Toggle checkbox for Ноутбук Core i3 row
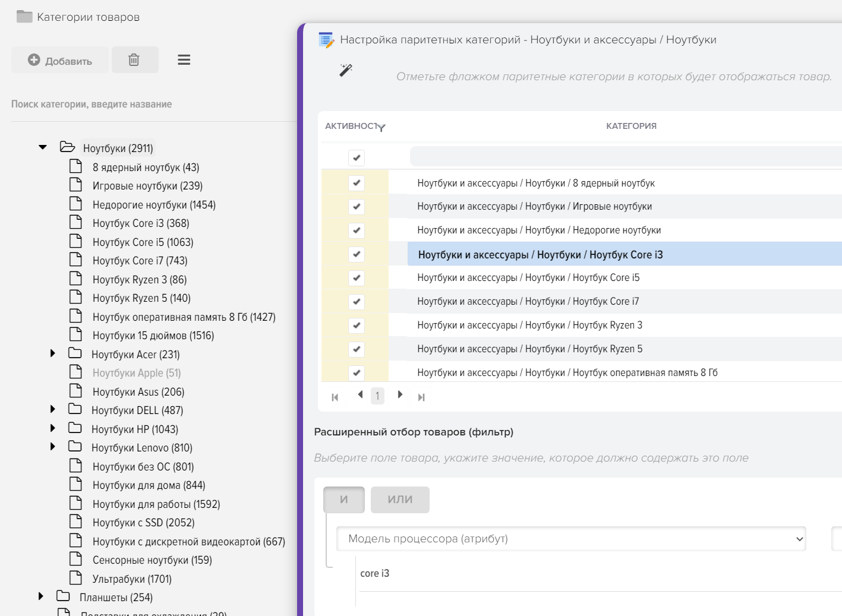The width and height of the screenshot is (842, 616). [x=357, y=254]
